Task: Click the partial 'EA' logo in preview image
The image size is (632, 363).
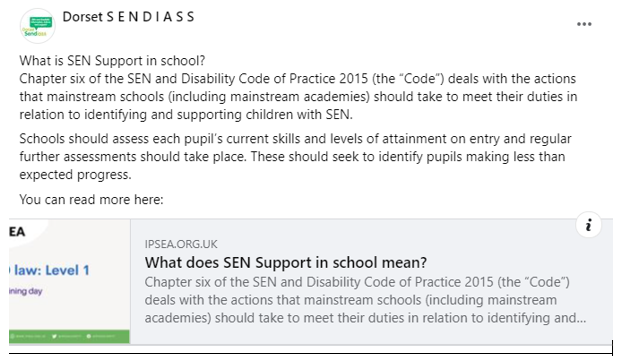Action: click(17, 232)
